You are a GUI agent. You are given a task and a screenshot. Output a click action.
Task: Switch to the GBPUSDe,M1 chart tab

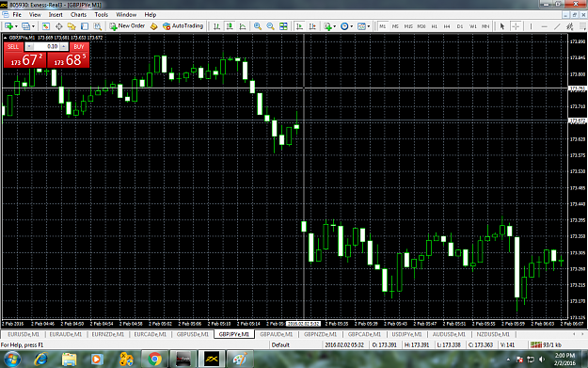click(x=192, y=334)
